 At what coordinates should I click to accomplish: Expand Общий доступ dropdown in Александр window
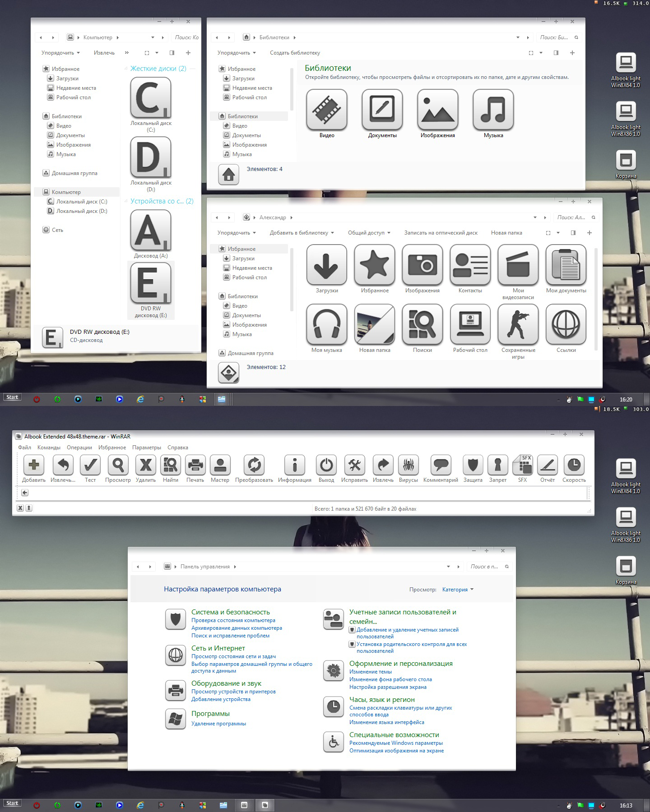369,233
